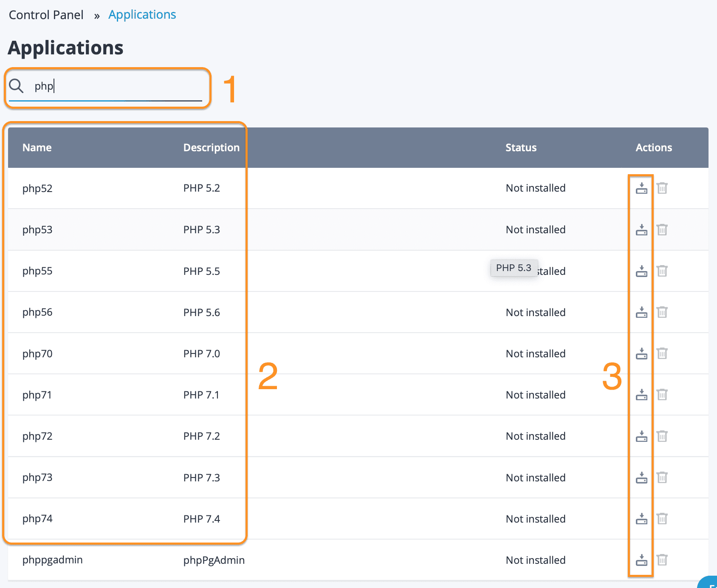Click inside the search field containing php
This screenshot has width=717, height=588.
pyautogui.click(x=119, y=86)
